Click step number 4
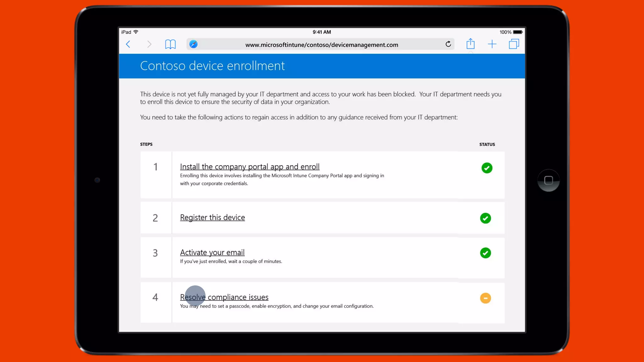 click(155, 297)
